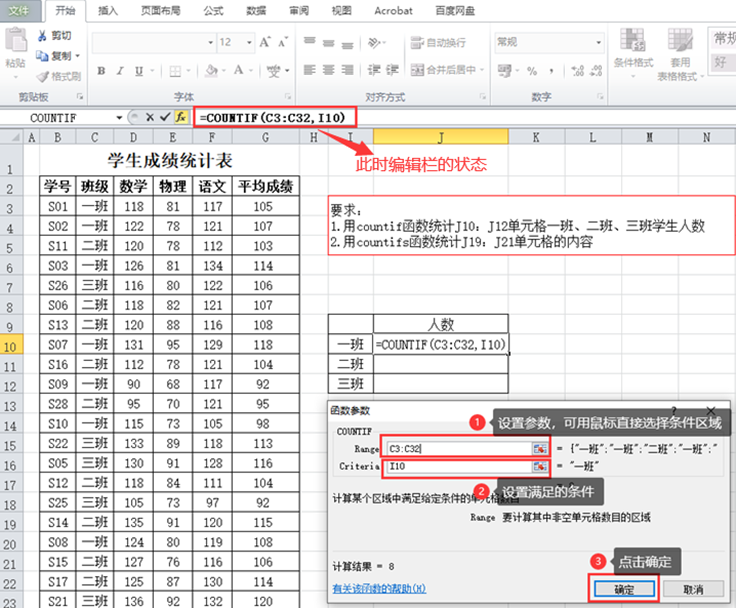Toggle Italic formatting

(x=120, y=71)
